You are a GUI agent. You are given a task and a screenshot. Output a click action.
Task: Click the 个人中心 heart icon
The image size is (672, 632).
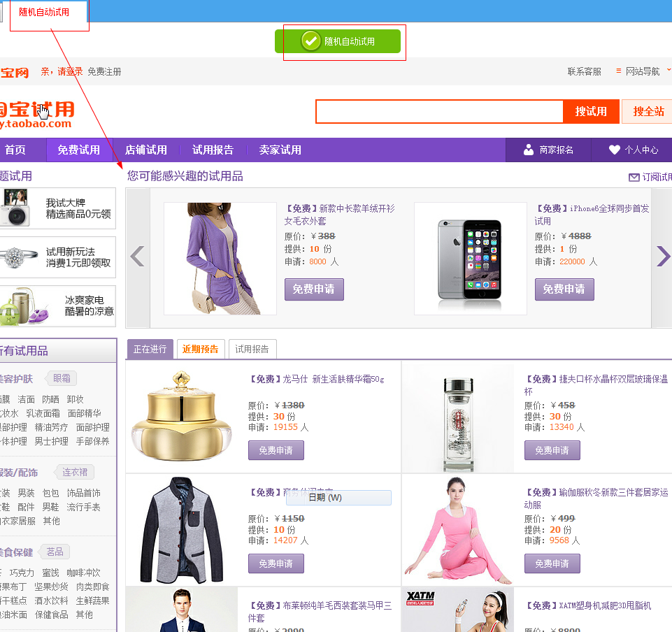[x=614, y=150]
